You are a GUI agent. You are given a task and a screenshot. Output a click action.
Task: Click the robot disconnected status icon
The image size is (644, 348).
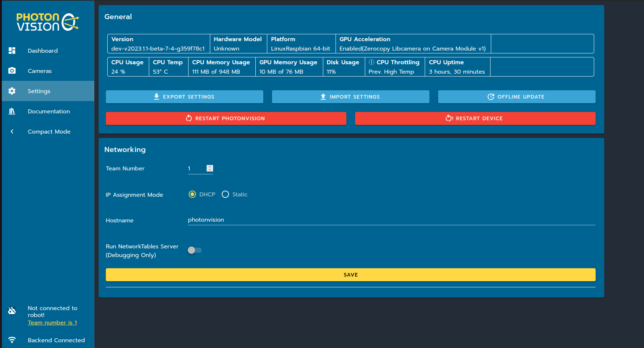point(12,310)
